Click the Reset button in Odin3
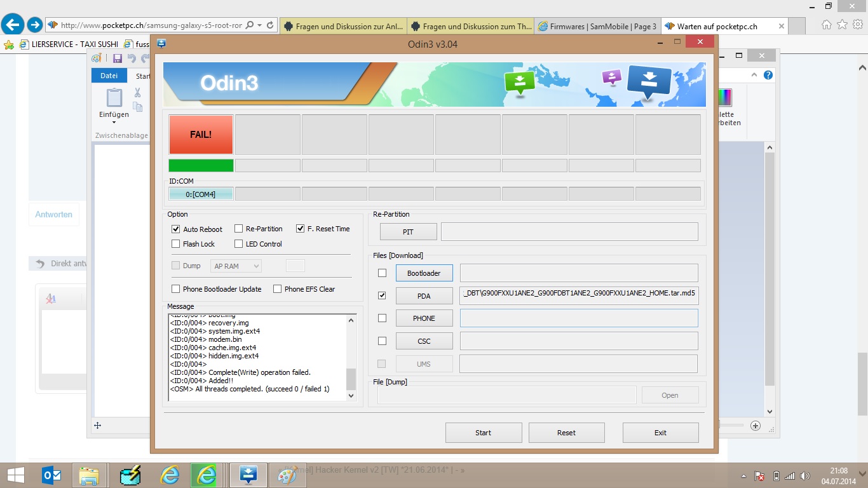Viewport: 868px width, 488px height. click(x=566, y=433)
